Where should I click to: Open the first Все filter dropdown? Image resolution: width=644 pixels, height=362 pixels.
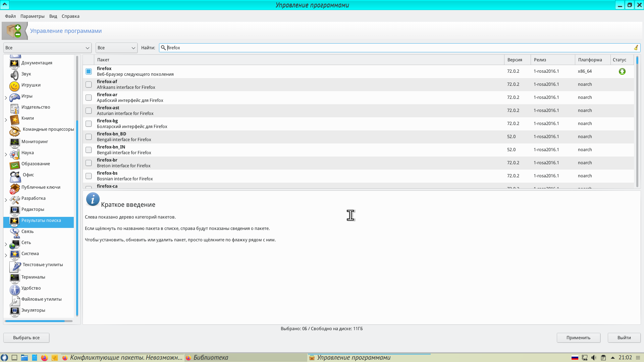tap(47, 48)
